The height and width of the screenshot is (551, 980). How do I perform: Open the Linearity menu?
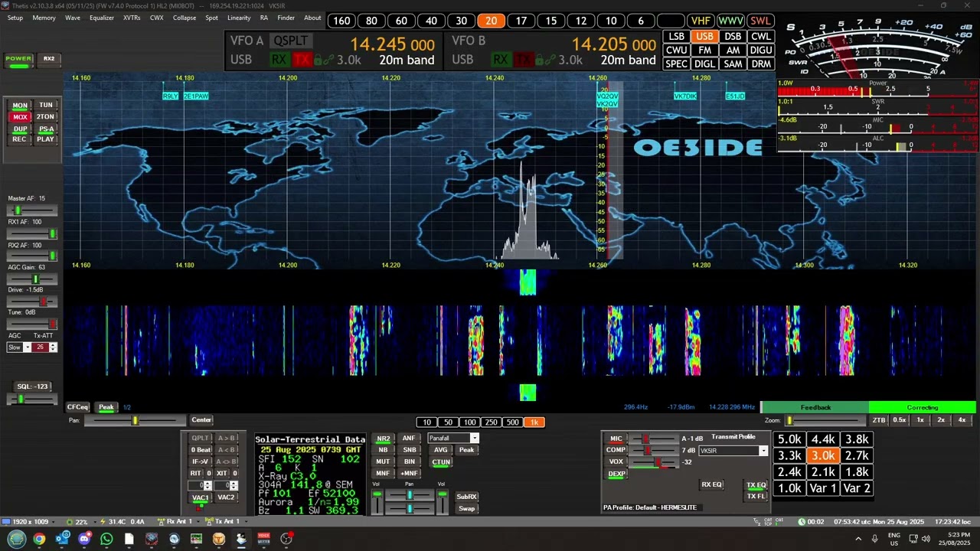tap(239, 18)
